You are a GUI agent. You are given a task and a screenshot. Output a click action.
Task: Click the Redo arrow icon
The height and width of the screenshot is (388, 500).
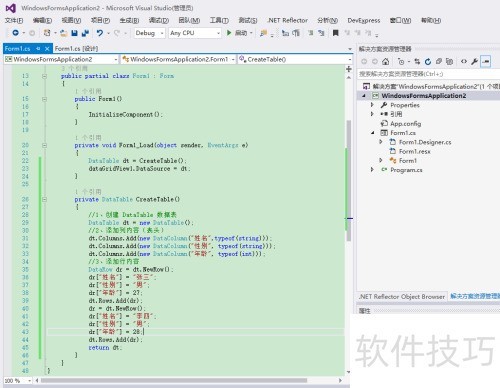117,33
